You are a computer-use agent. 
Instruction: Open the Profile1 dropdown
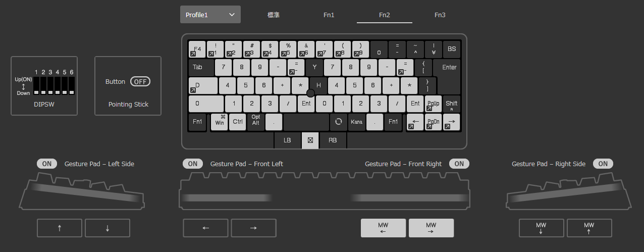210,15
